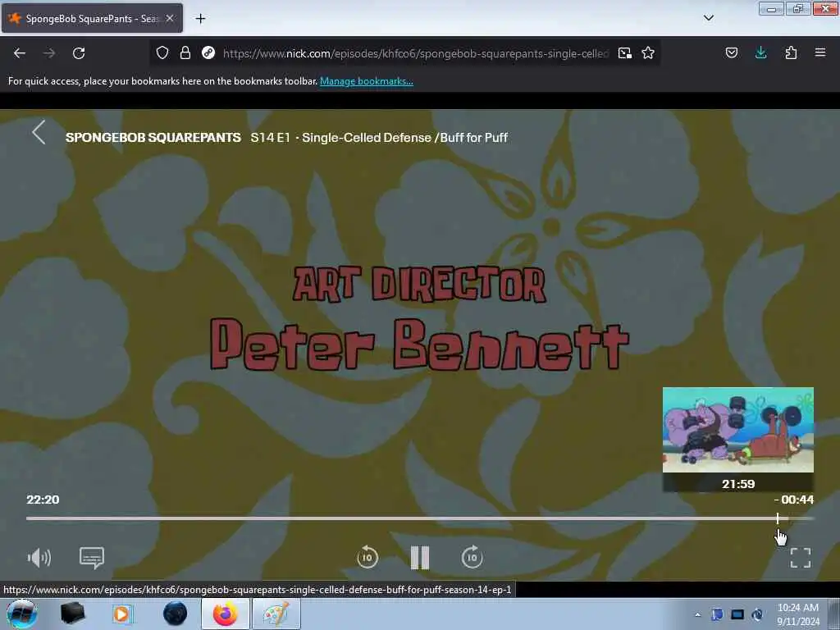The width and height of the screenshot is (840, 630).
Task: Open the site permissions icon
Action: point(208,52)
